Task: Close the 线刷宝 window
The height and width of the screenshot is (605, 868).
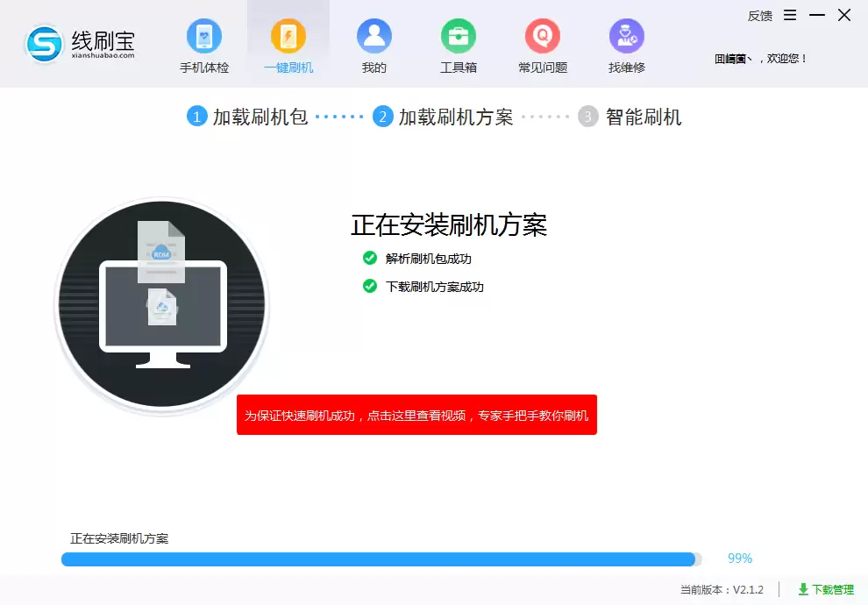Action: 844,15
